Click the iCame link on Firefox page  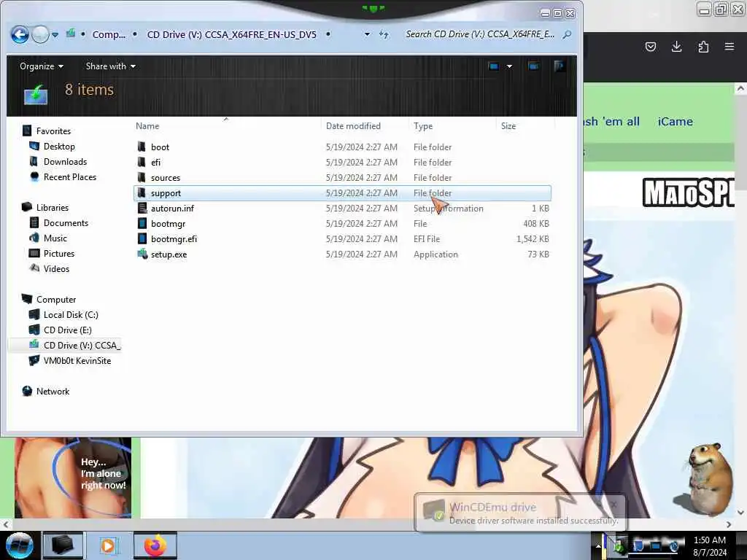(675, 122)
